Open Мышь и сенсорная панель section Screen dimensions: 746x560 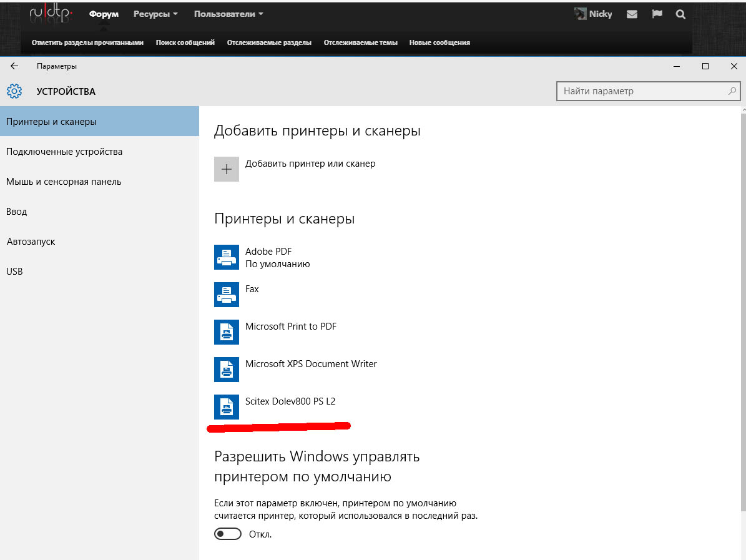(x=99, y=181)
